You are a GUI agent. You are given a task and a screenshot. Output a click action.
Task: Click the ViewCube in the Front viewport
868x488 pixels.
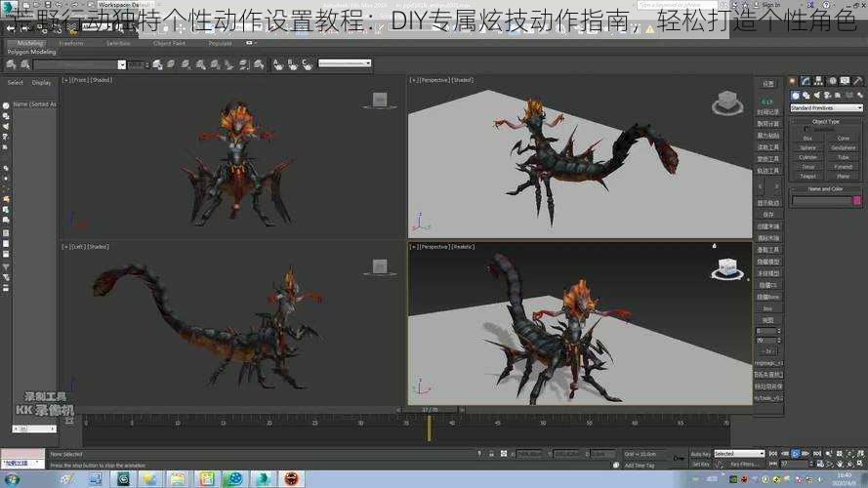point(380,101)
